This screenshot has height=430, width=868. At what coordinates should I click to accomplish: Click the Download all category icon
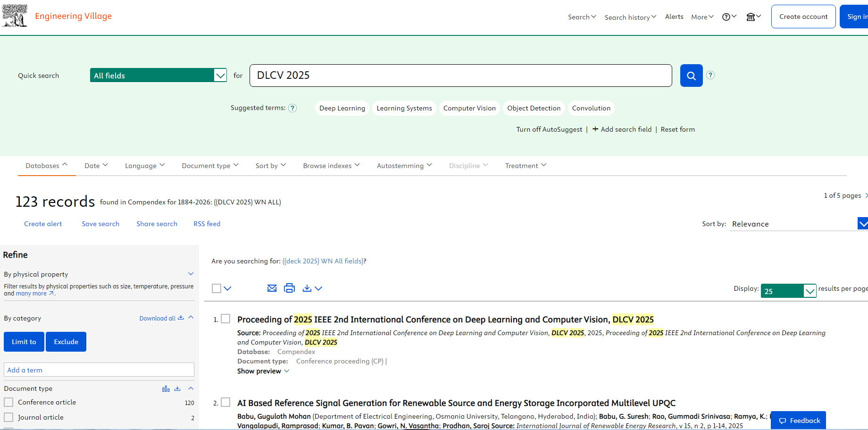pos(181,318)
